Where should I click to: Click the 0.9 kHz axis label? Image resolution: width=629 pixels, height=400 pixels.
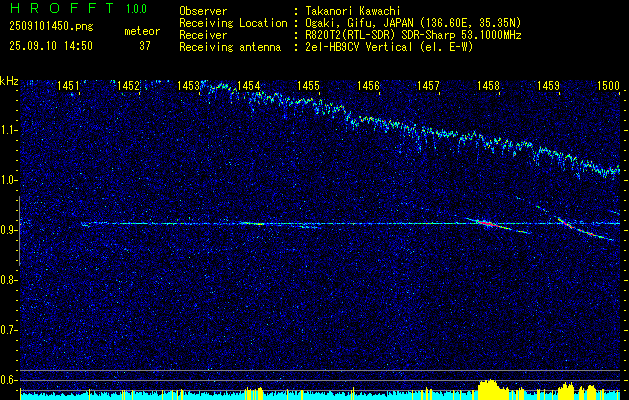point(7,230)
